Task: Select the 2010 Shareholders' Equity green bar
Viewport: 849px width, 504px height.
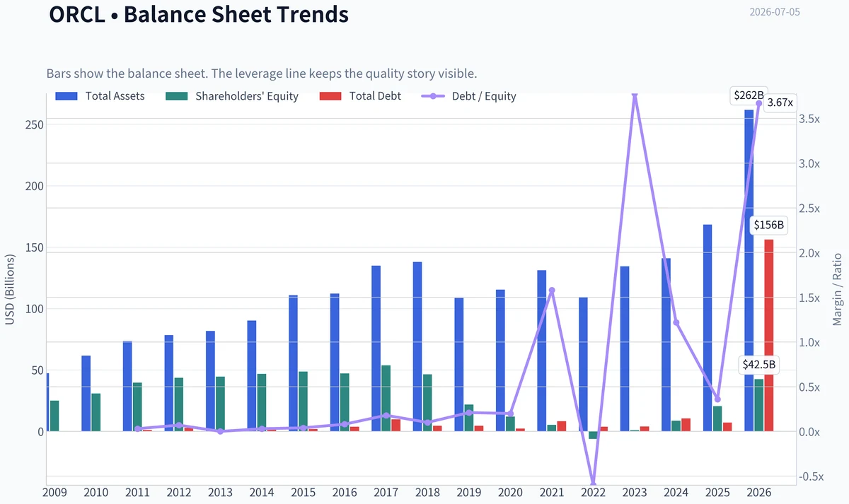Action: tap(96, 412)
